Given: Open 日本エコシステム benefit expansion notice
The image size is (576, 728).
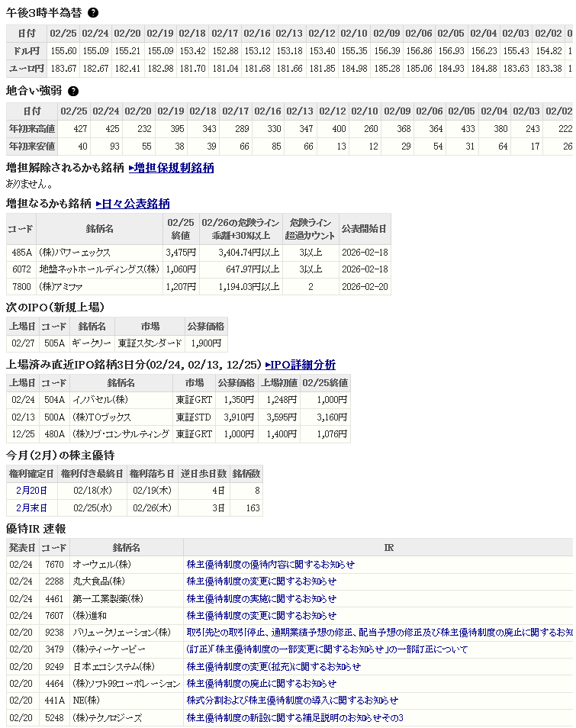Looking at the screenshot, I should point(273,666).
